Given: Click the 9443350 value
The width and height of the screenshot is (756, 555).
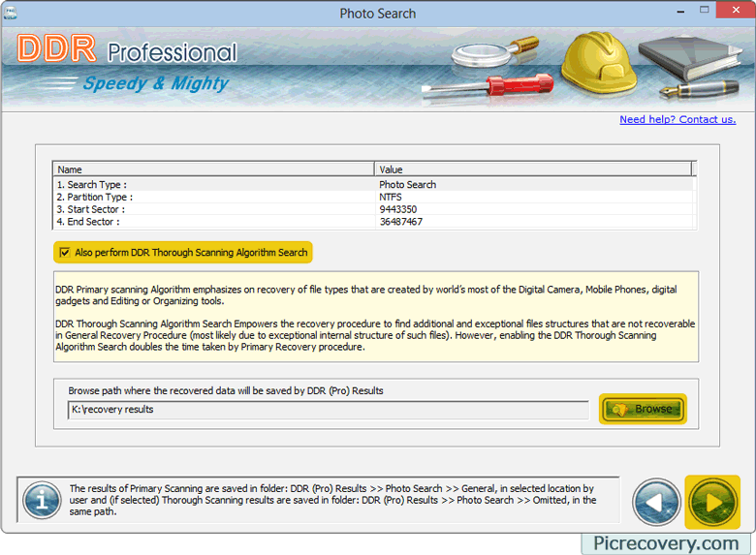Looking at the screenshot, I should coord(397,209).
